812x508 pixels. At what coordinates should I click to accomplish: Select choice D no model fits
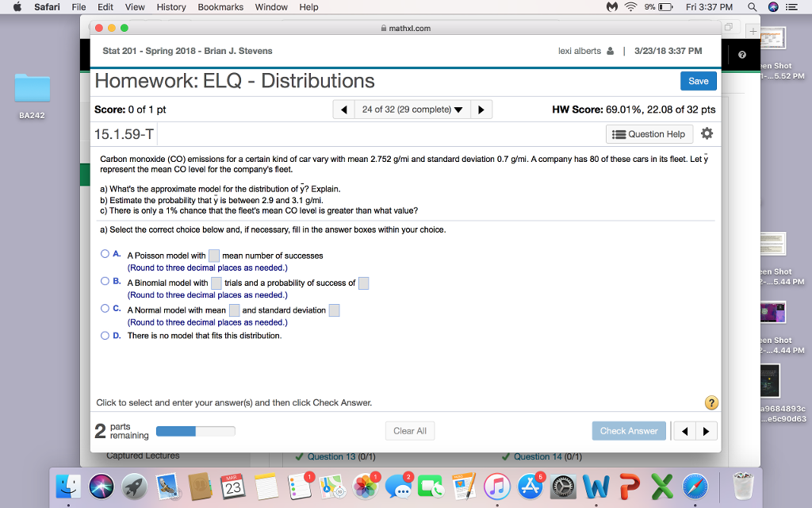(x=104, y=334)
